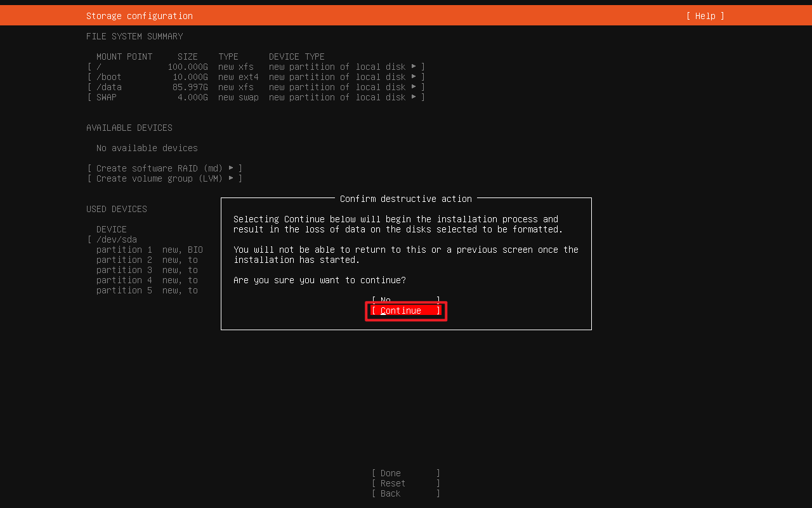Click the 85.997G size value
The image size is (812, 508).
[x=190, y=87]
